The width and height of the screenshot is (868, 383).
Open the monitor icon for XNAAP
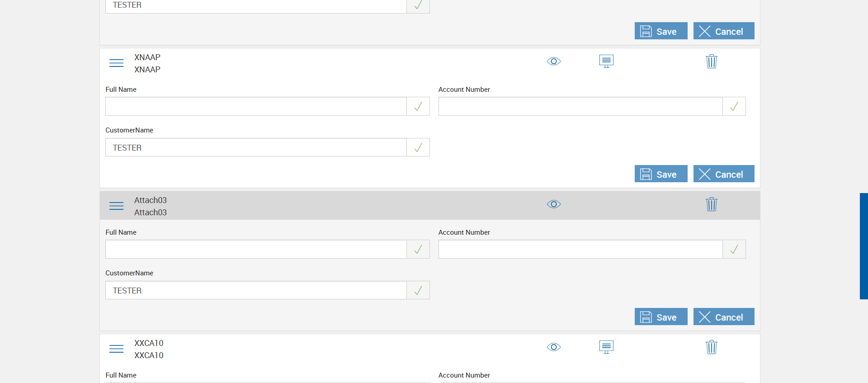coord(606,61)
